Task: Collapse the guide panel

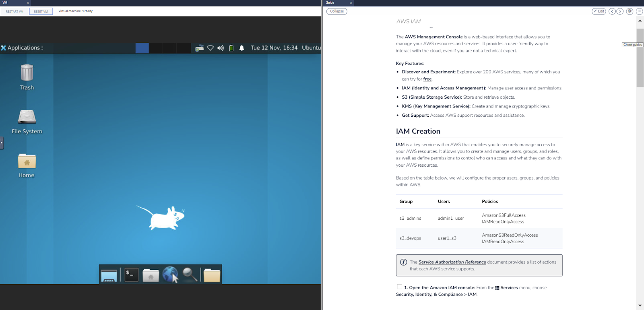Action: point(337,11)
